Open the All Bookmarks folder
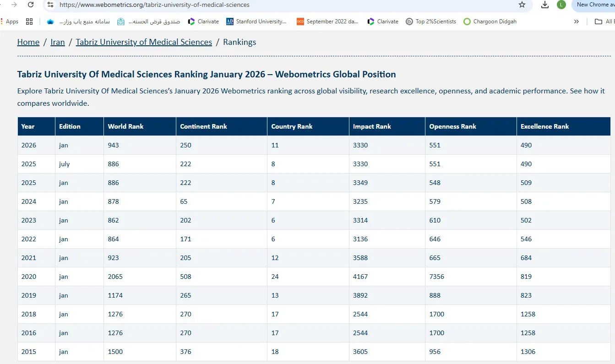Screen dimensions: 615x364 pyautogui.click(x=604, y=22)
